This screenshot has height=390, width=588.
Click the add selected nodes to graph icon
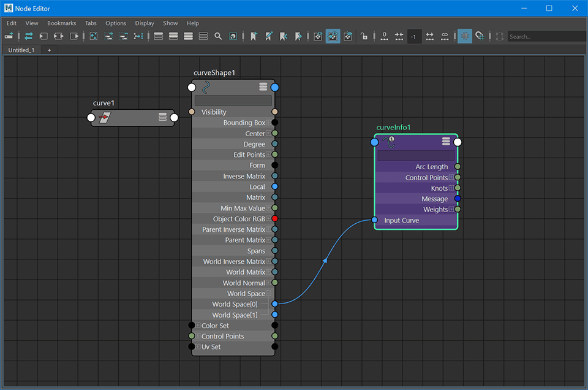pos(109,37)
